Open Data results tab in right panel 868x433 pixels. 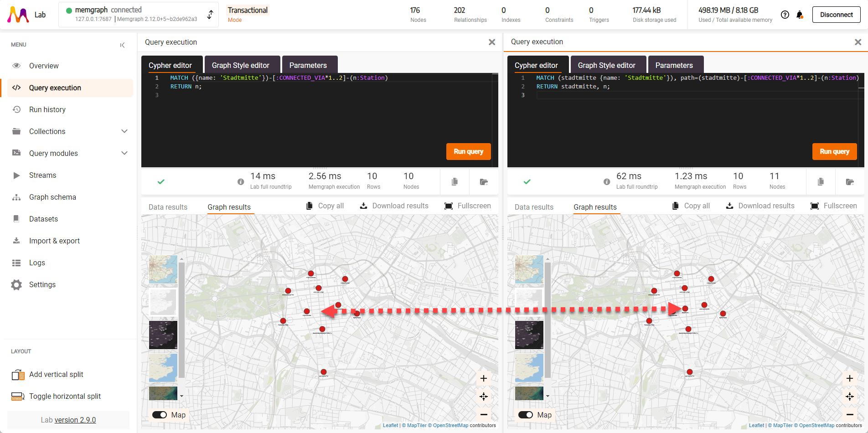(534, 207)
